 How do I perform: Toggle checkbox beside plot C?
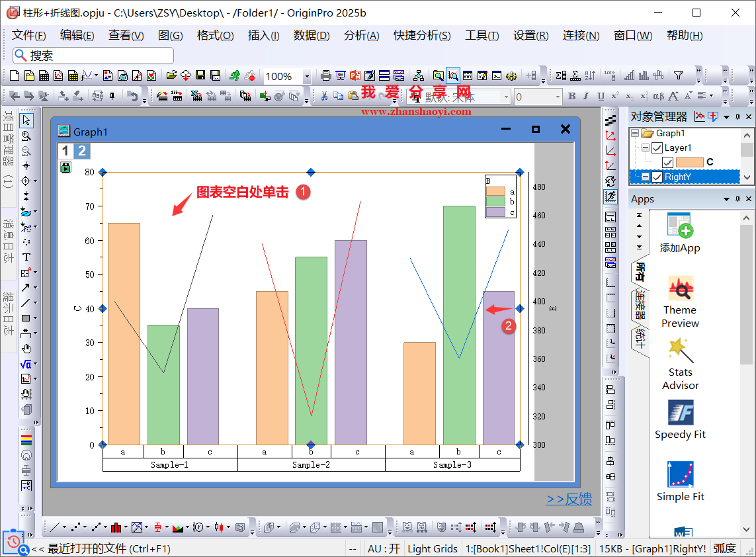(667, 162)
